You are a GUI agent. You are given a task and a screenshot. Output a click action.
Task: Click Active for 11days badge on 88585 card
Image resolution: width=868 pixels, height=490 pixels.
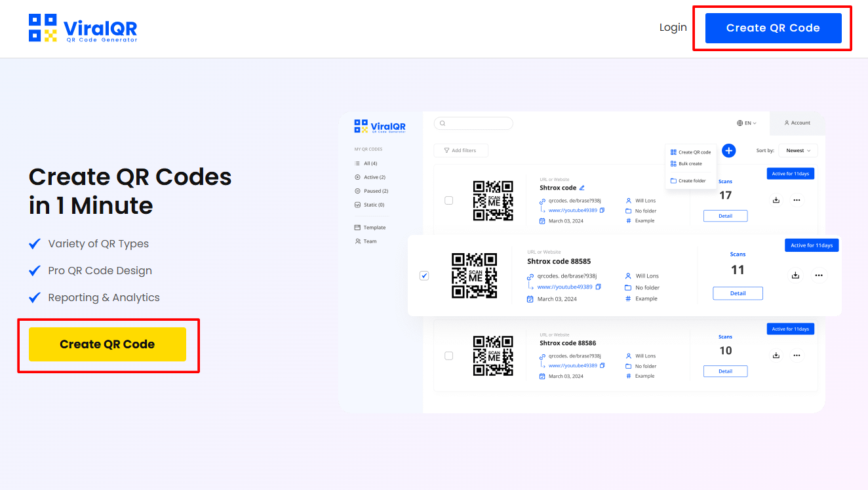tap(812, 245)
